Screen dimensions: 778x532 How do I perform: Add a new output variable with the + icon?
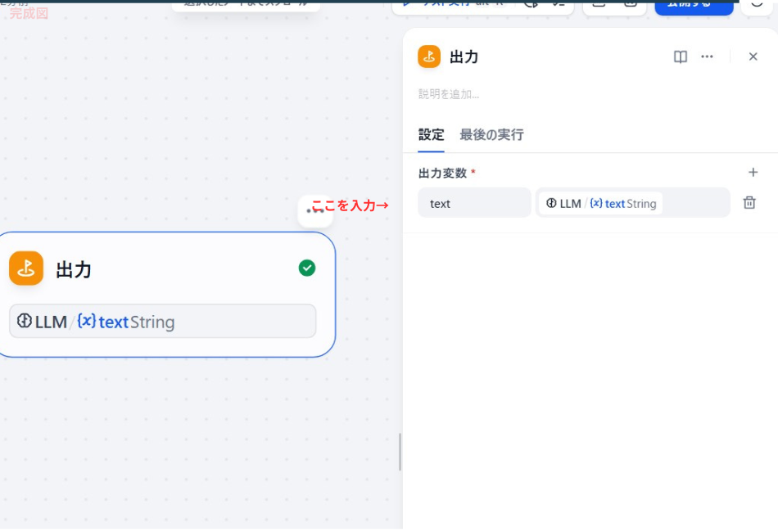753,173
